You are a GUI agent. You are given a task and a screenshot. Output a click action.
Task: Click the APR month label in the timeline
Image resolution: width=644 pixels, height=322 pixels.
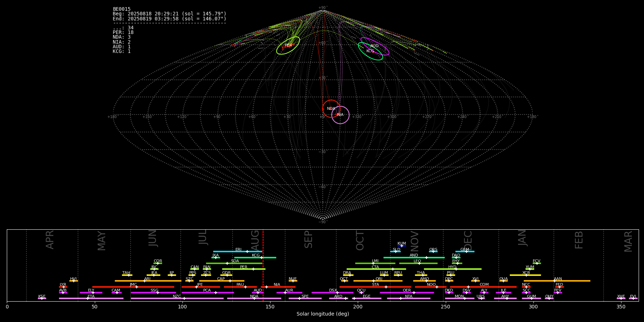(x=50, y=240)
